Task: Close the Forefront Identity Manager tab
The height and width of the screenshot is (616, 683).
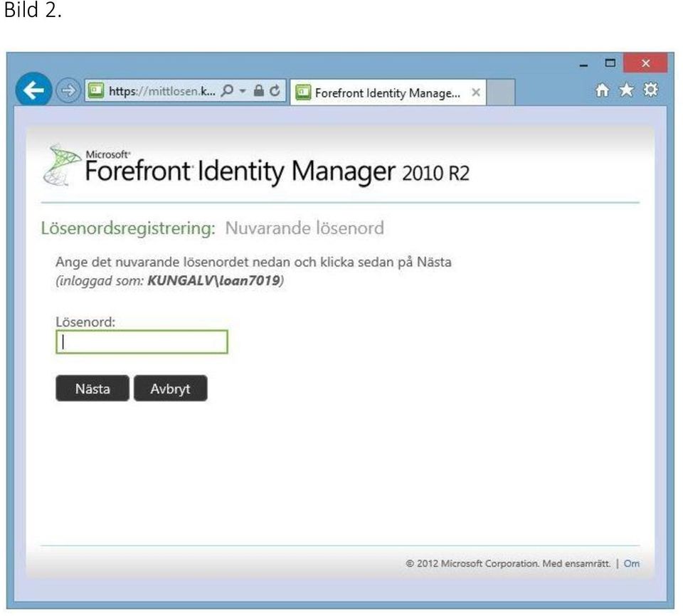Action: [476, 92]
